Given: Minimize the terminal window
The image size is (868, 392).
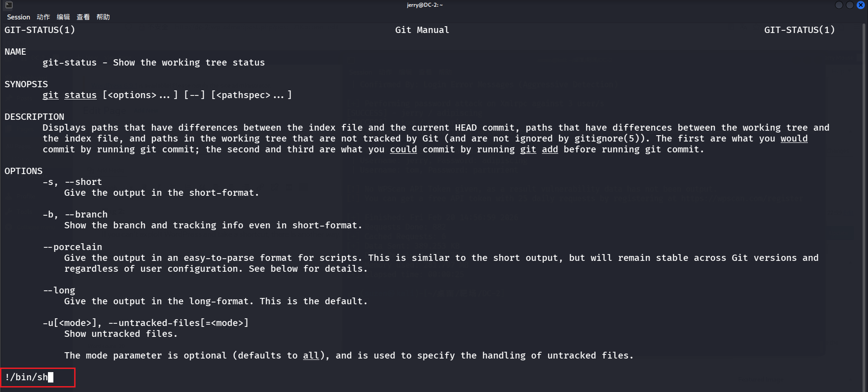Looking at the screenshot, I should click(839, 5).
